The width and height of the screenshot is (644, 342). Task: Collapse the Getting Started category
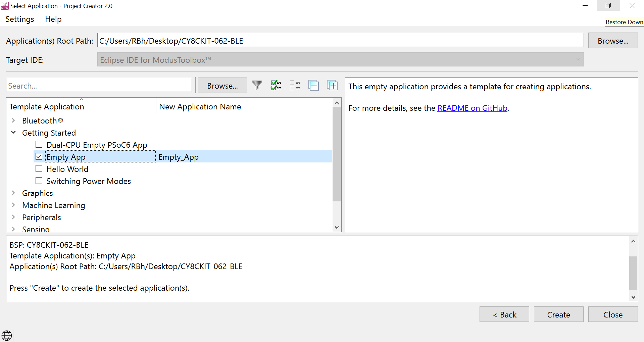(13, 133)
